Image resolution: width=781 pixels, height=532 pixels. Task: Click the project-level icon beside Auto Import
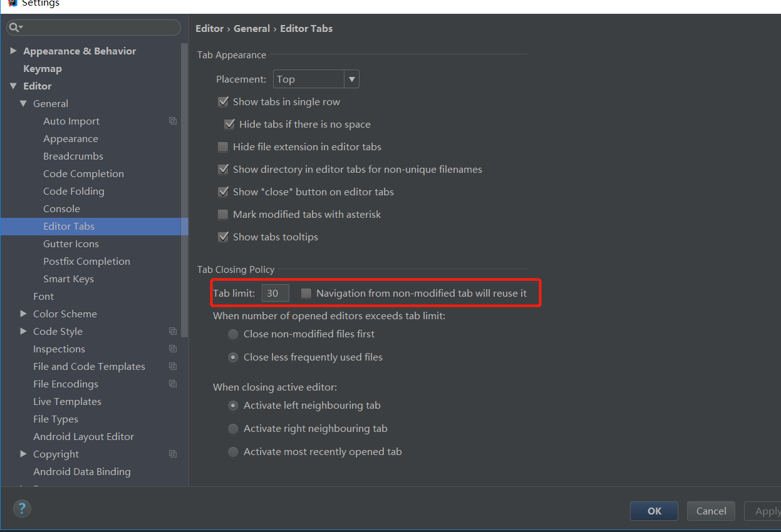173,121
